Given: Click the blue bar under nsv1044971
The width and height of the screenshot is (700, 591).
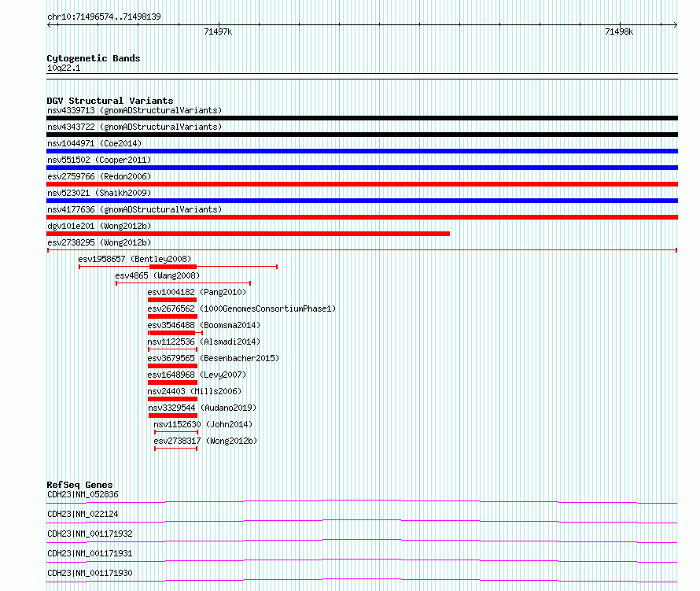Looking at the screenshot, I should pyautogui.click(x=362, y=151).
